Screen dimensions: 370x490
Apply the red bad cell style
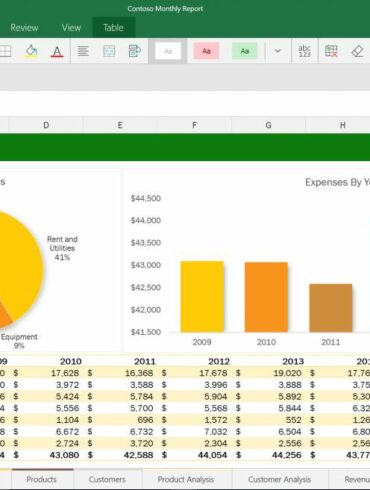click(x=206, y=51)
